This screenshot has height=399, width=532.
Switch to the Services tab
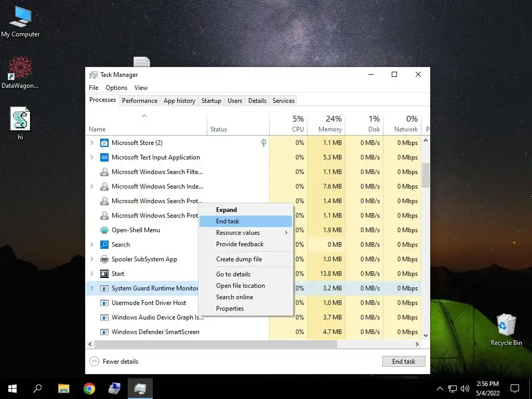click(284, 101)
